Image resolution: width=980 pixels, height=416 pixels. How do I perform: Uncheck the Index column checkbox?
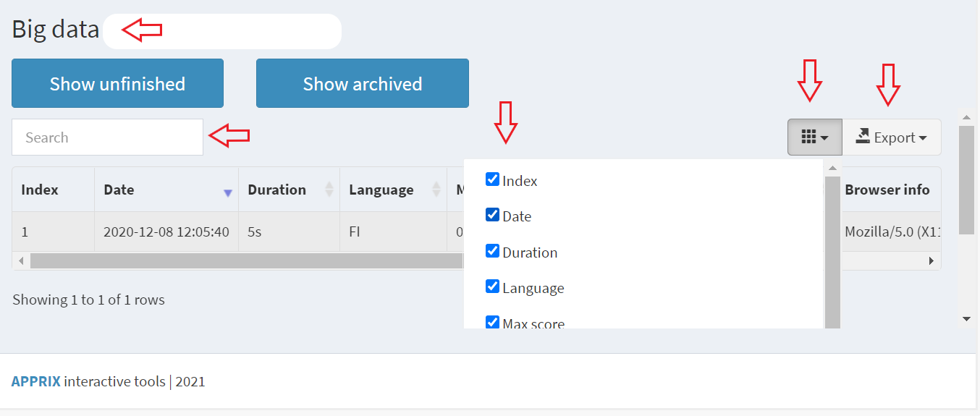(493, 179)
